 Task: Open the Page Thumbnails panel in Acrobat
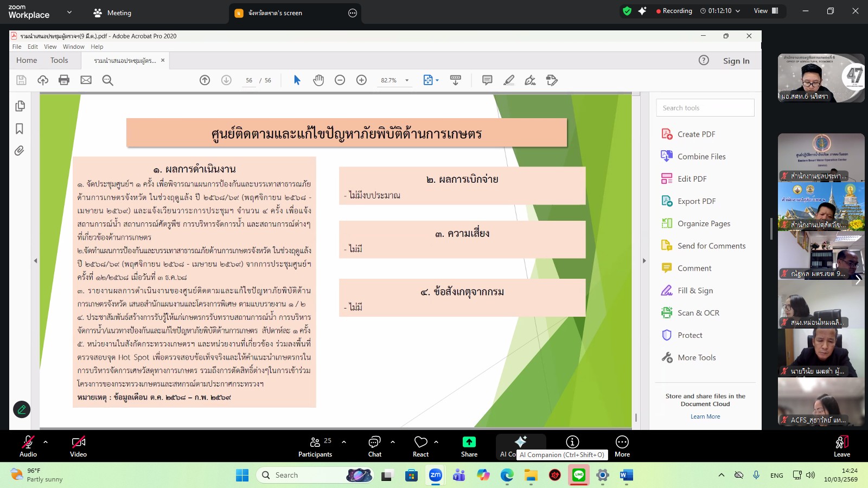(20, 106)
